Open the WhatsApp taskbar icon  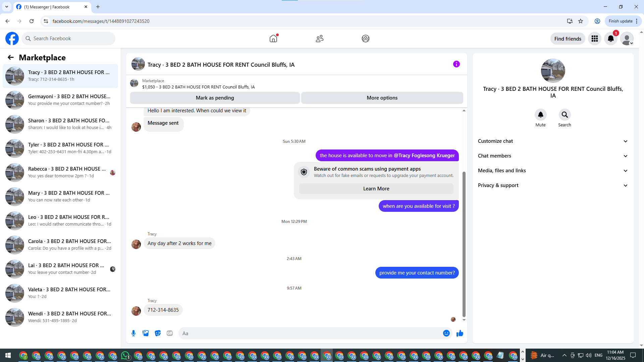coord(125,355)
